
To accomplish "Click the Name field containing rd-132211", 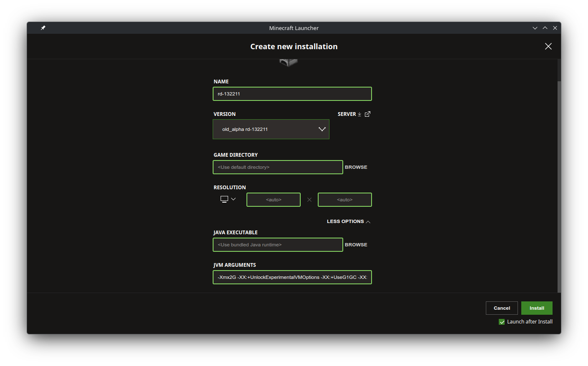I will tap(292, 94).
